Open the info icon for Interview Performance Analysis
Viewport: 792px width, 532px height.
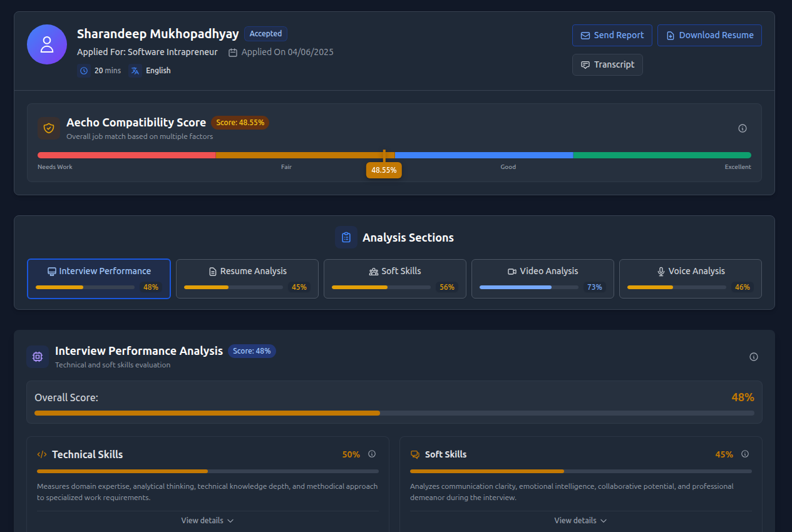point(754,357)
